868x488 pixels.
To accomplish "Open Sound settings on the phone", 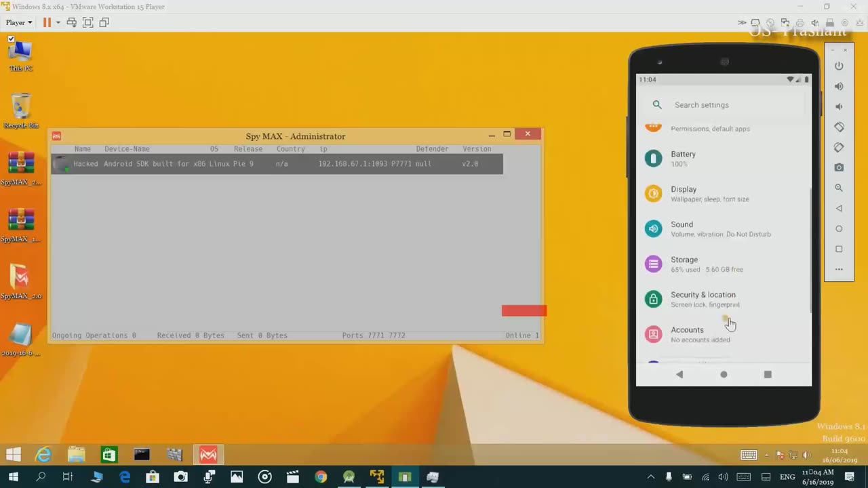I will pyautogui.click(x=724, y=228).
